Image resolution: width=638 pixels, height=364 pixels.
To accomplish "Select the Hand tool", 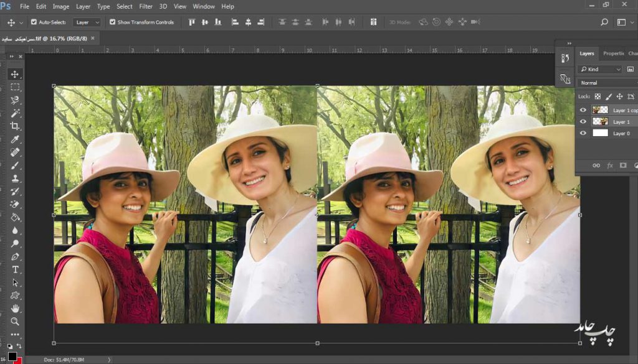I will (15, 309).
